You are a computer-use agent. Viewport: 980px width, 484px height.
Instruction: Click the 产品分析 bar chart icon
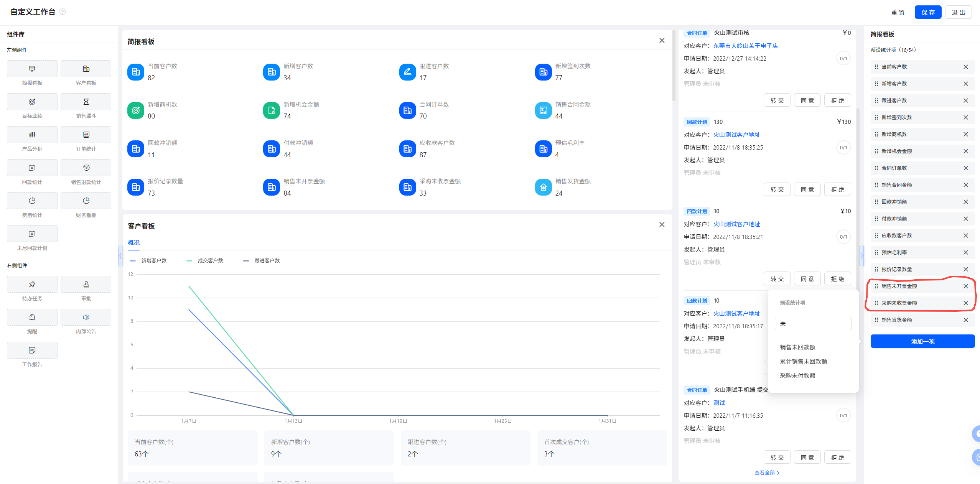pos(32,135)
